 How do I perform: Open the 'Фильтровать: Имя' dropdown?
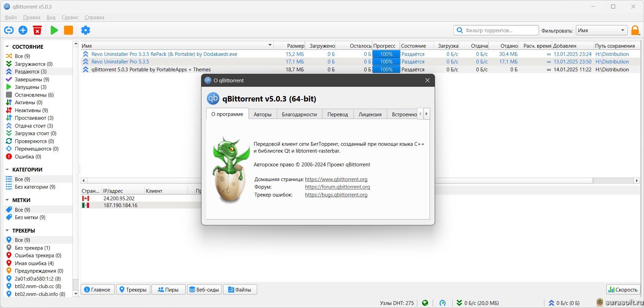click(602, 30)
